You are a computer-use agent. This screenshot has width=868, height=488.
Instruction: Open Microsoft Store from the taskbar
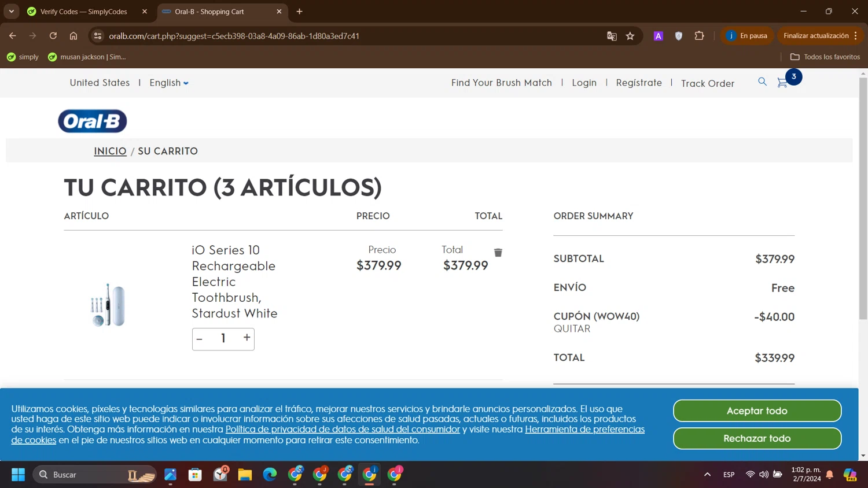(x=195, y=475)
